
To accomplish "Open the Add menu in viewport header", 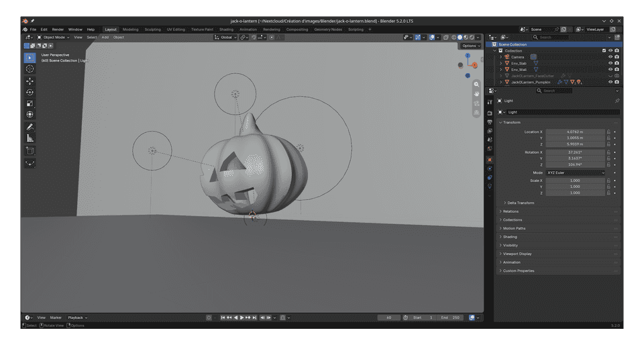I will pyautogui.click(x=105, y=38).
